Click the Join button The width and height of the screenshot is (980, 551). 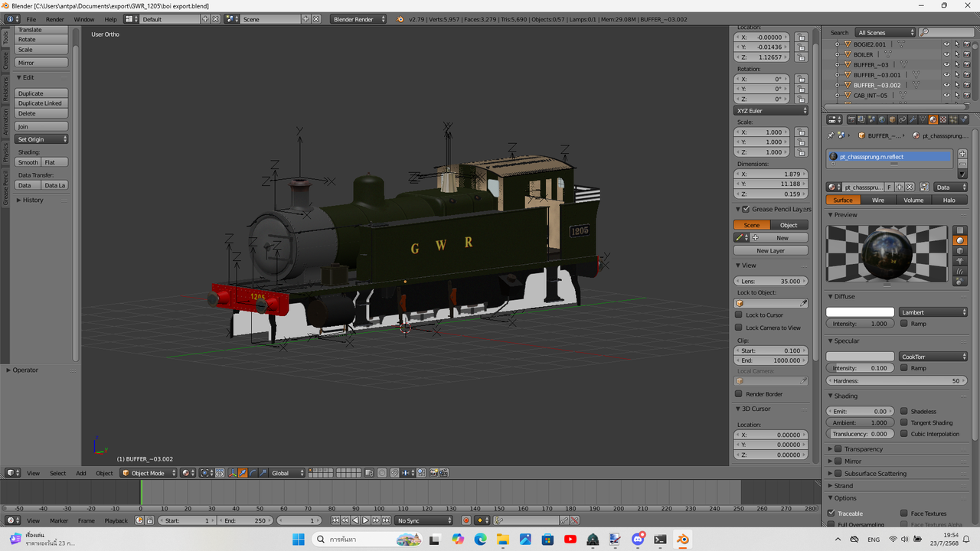[x=41, y=126]
